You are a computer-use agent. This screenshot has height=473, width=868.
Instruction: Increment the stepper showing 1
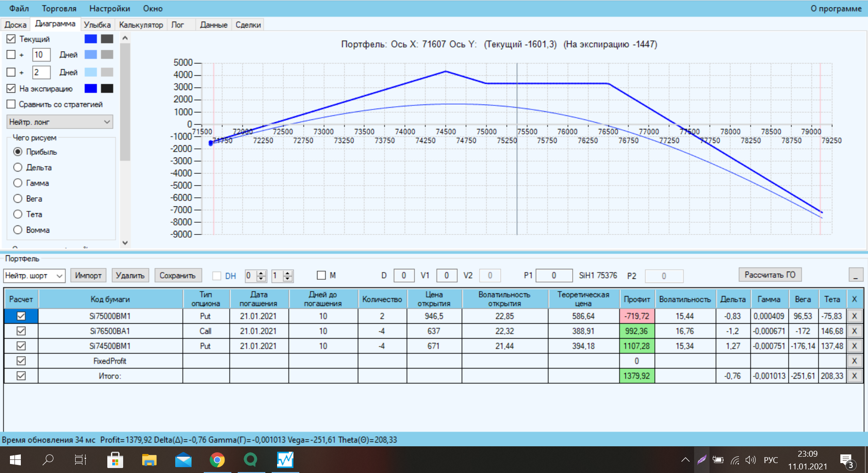[288, 273]
